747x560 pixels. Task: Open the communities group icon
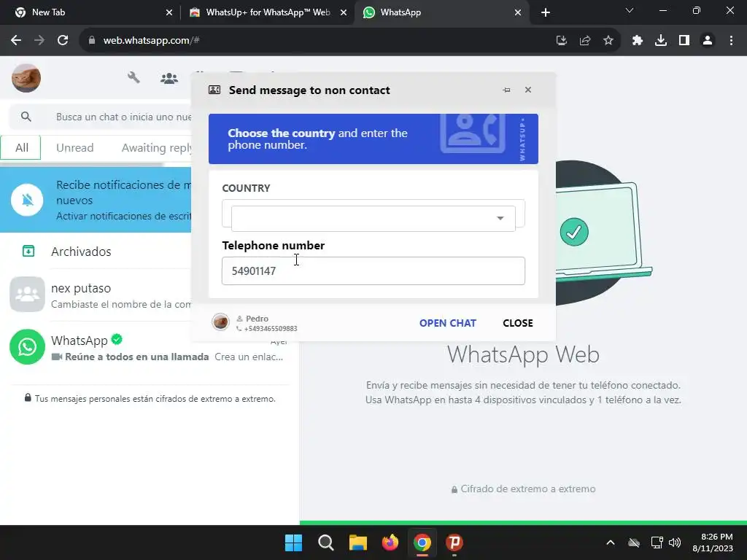[x=169, y=78]
